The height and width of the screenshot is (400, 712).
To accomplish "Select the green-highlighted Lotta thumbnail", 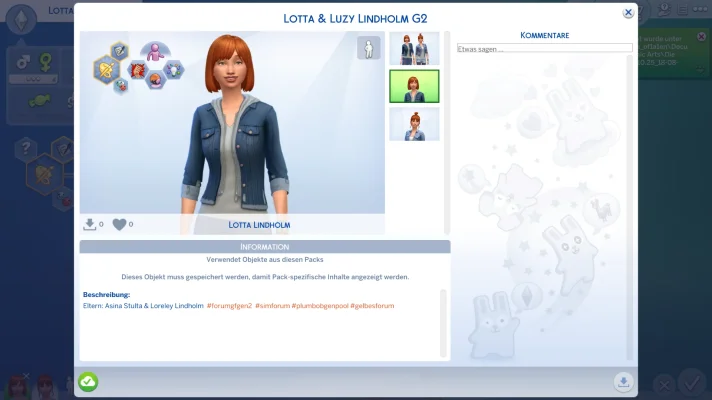I will pos(414,86).
